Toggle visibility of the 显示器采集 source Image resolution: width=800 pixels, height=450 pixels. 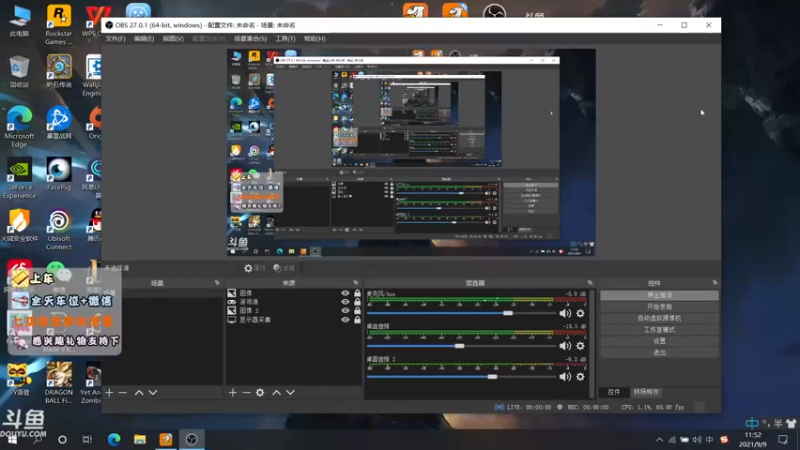pos(345,320)
